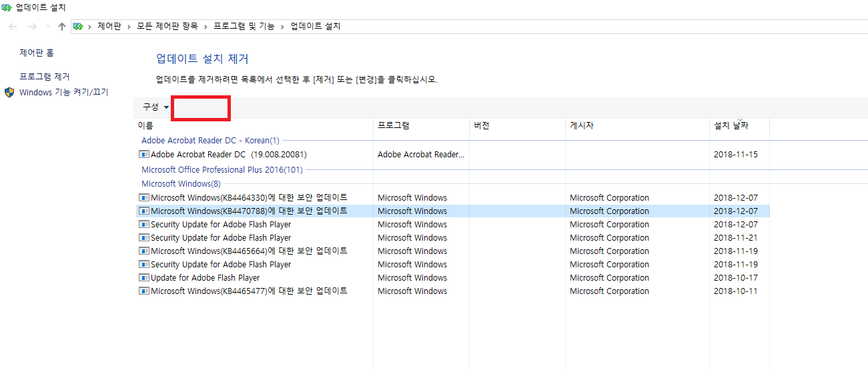Go up one level with the up arrow
868x370 pixels.
pos(62,26)
